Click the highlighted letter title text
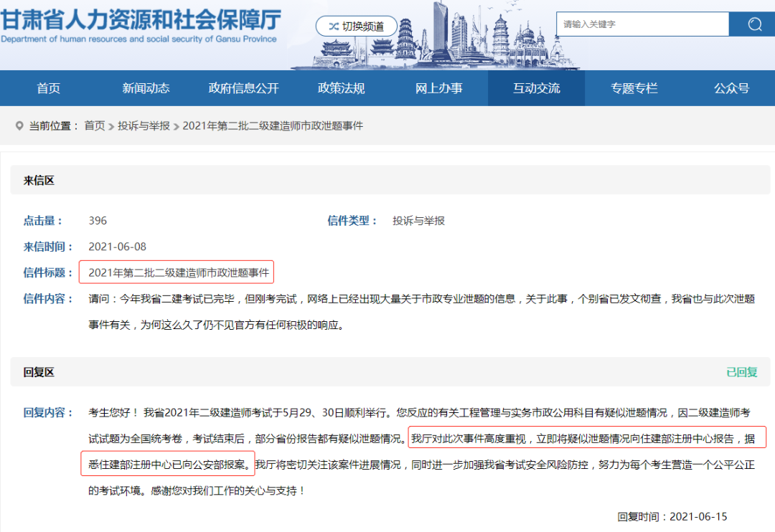Viewport: 775px width, 532px height. click(x=178, y=272)
